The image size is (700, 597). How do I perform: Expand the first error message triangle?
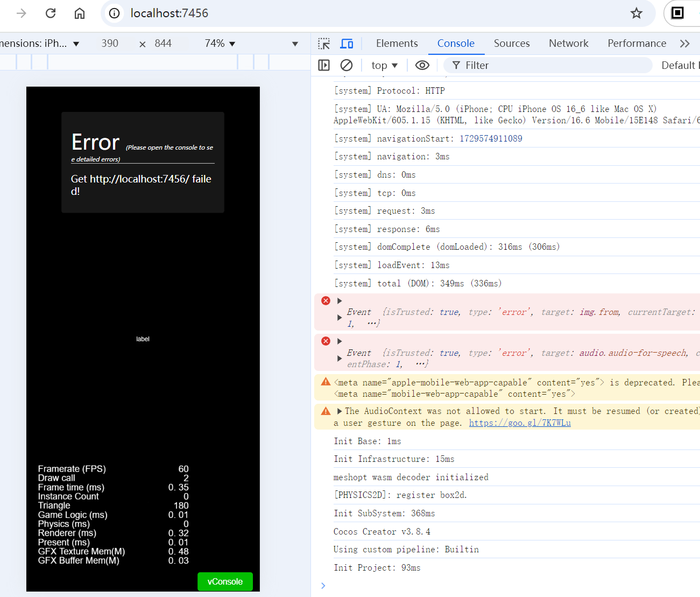tap(340, 300)
